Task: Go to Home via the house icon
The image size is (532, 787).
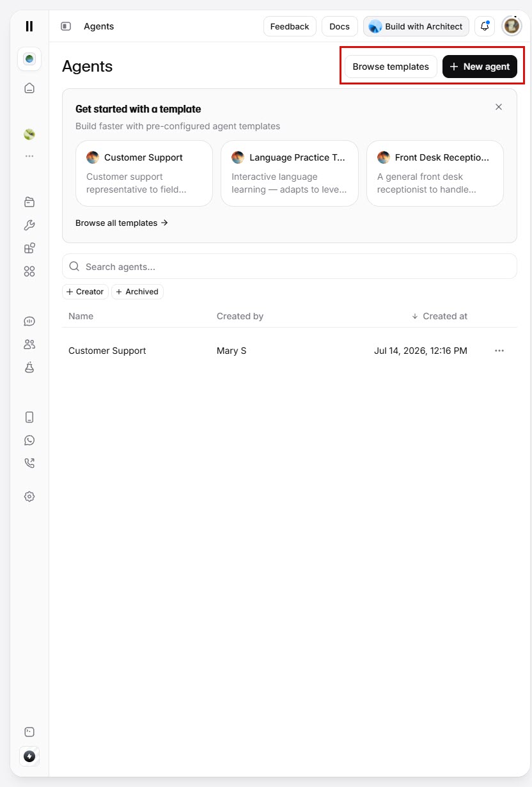Action: click(x=29, y=88)
